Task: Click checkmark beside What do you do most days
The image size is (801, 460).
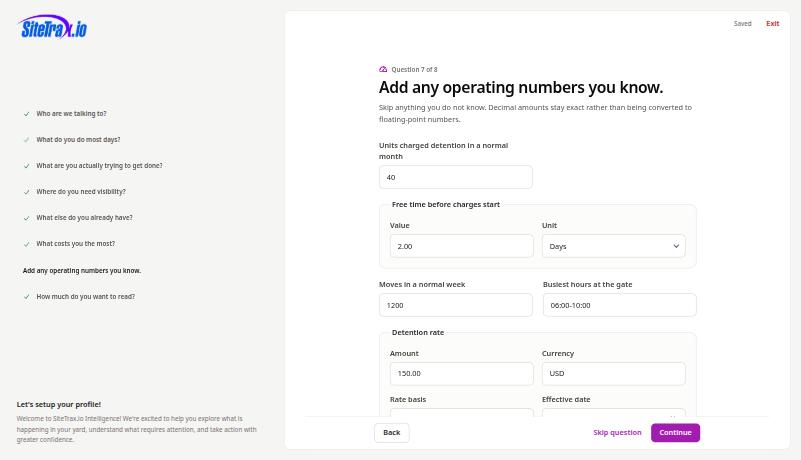Action: 27,140
